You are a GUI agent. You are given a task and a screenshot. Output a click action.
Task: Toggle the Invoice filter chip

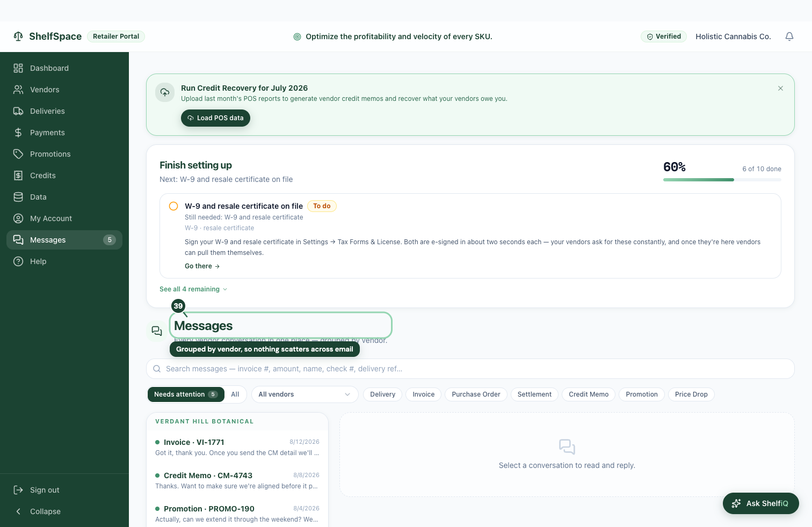[424, 394]
